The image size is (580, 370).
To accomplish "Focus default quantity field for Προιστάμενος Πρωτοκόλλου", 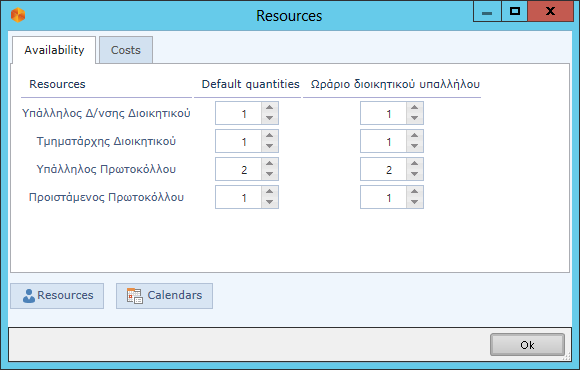I will [x=239, y=198].
